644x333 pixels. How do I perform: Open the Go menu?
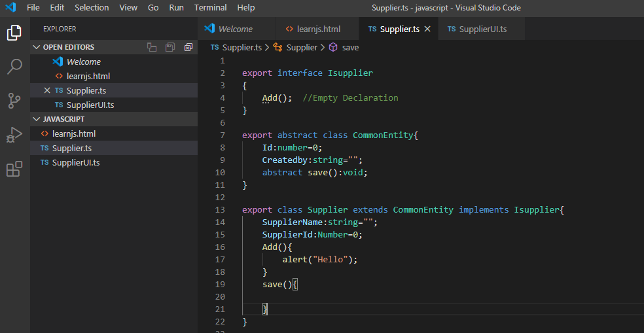153,8
